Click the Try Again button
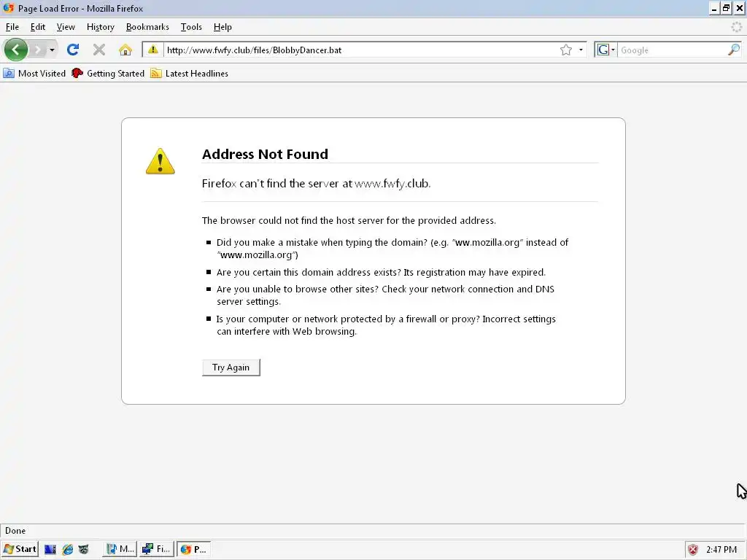The height and width of the screenshot is (560, 747). coord(231,367)
